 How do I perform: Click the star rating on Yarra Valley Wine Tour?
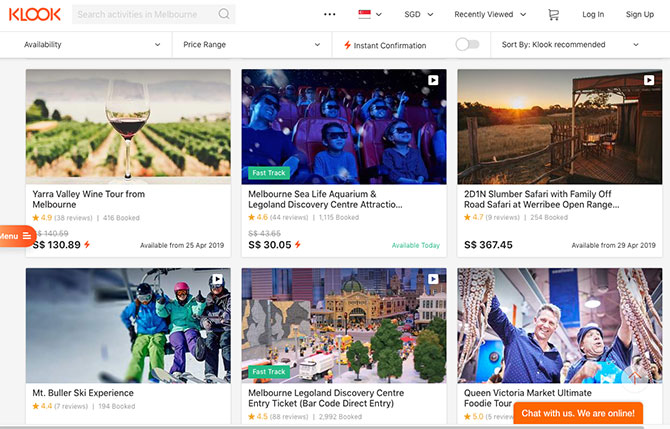(x=42, y=217)
